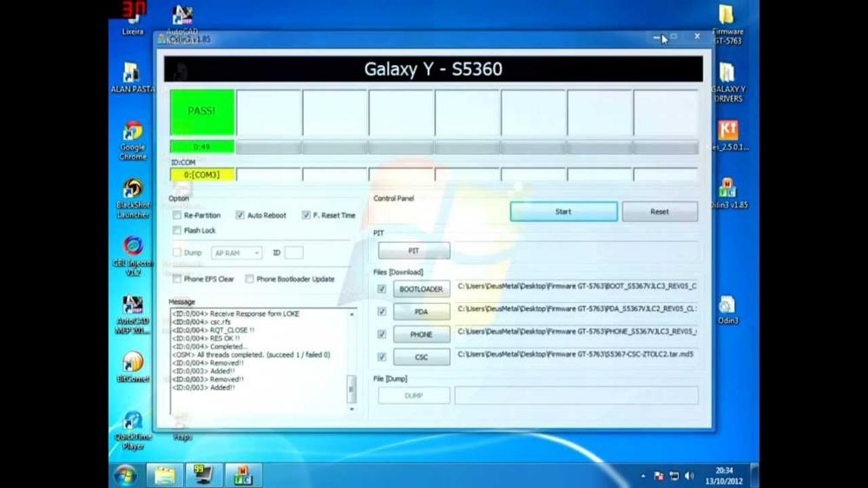Click the CSC file path text
This screenshot has width=868, height=488.
575,354
